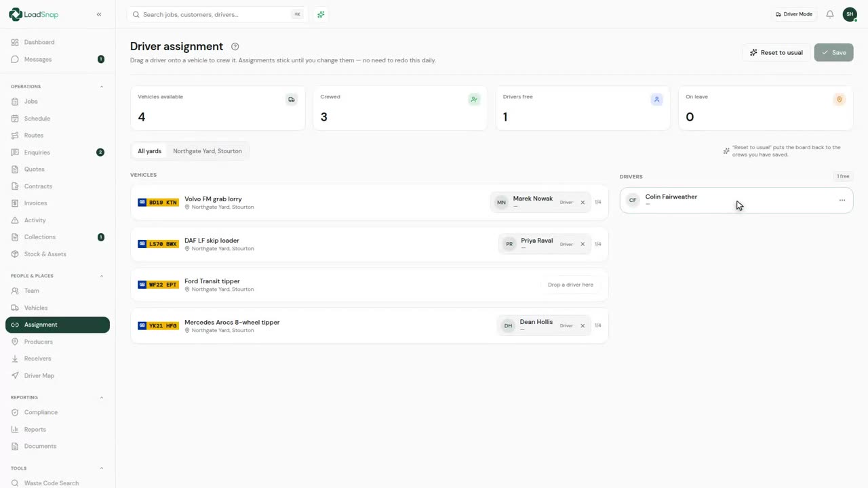The width and height of the screenshot is (868, 488).
Task: Open Colin Fairweather's three-dot options menu
Action: point(842,200)
